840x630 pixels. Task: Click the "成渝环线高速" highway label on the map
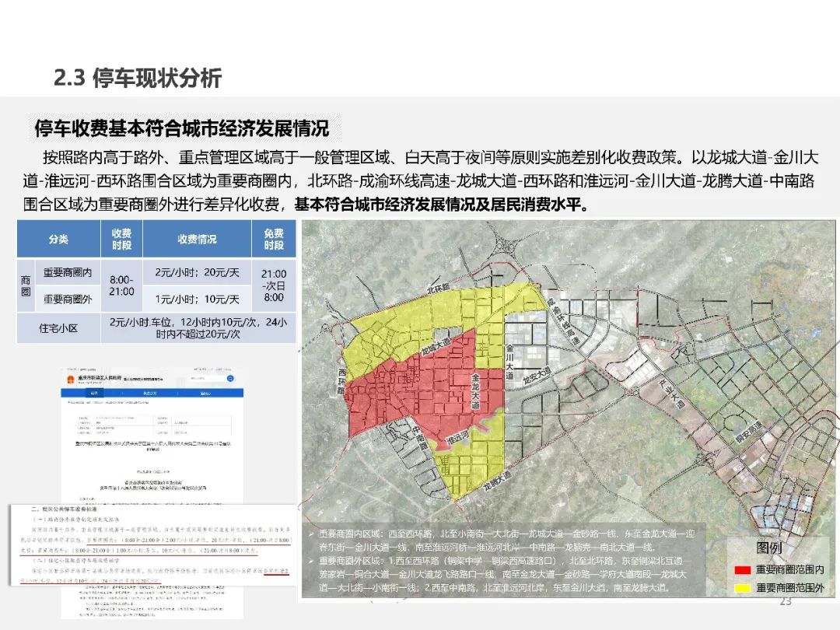tap(564, 320)
